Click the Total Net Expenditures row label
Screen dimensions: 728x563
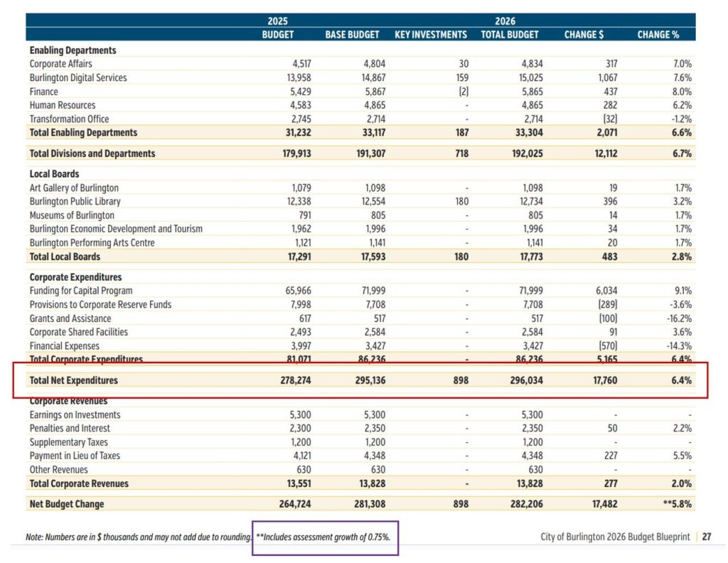pos(73,381)
